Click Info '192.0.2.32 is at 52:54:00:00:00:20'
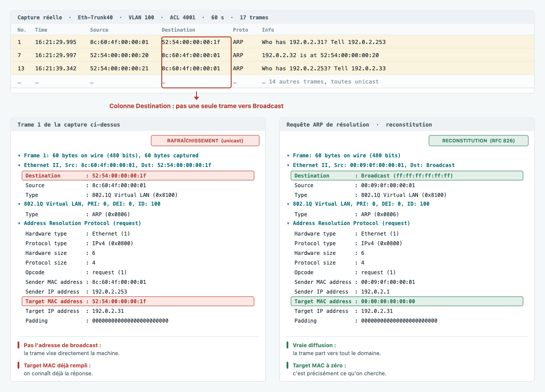 coord(320,55)
